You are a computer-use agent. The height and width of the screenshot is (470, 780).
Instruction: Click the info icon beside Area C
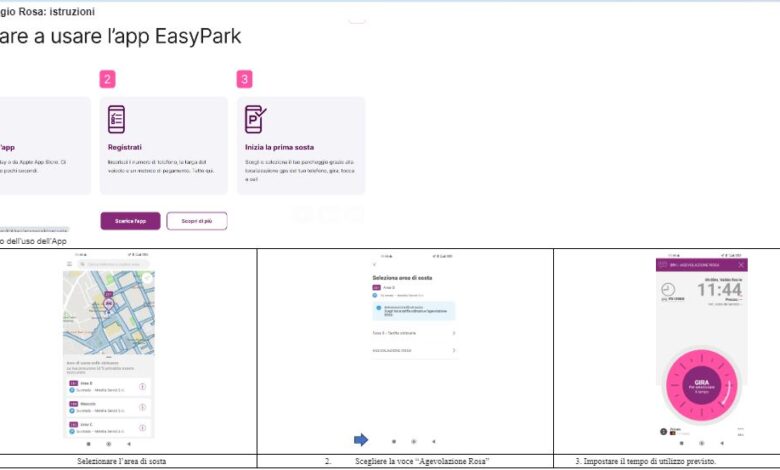click(x=142, y=427)
